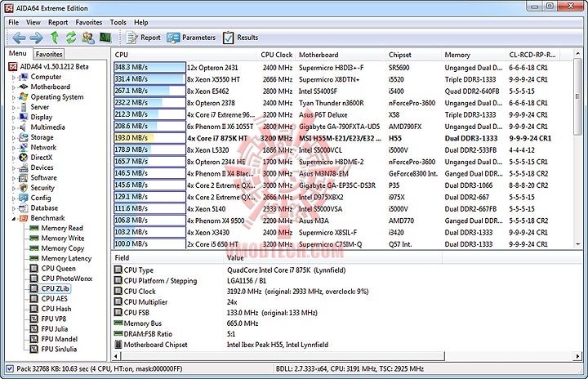
Task: Go forward with the blue right arrow
Action: pyautogui.click(x=37, y=38)
